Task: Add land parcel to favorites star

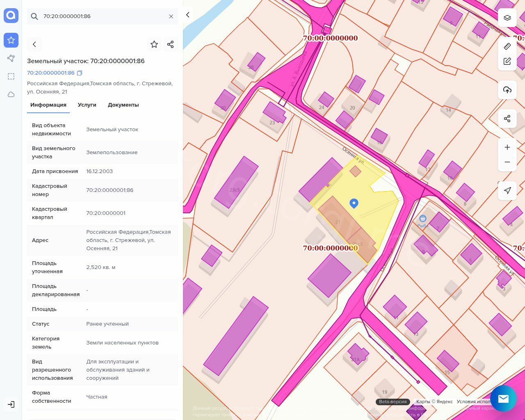Action: tap(154, 44)
